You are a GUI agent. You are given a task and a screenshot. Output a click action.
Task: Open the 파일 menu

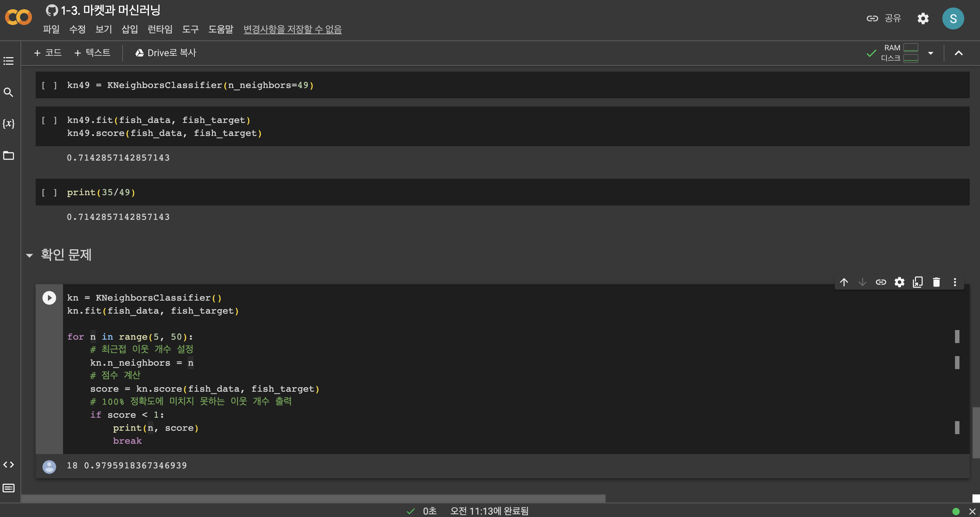click(x=51, y=29)
